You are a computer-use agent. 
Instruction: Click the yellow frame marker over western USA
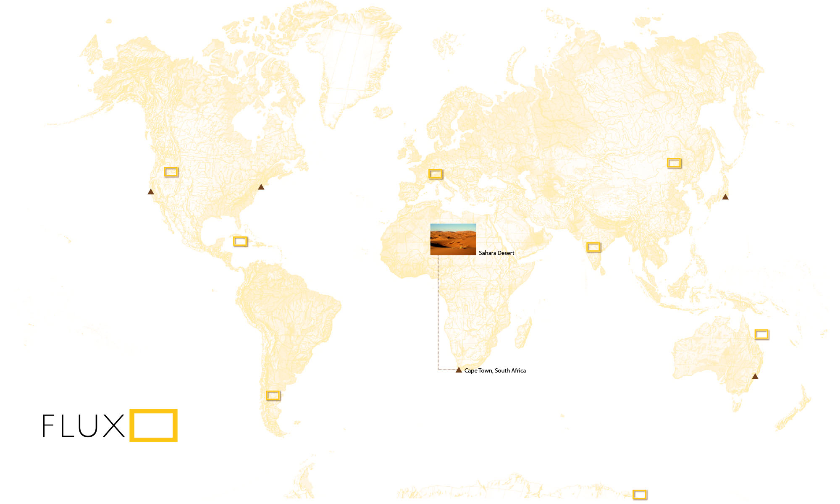pos(171,172)
